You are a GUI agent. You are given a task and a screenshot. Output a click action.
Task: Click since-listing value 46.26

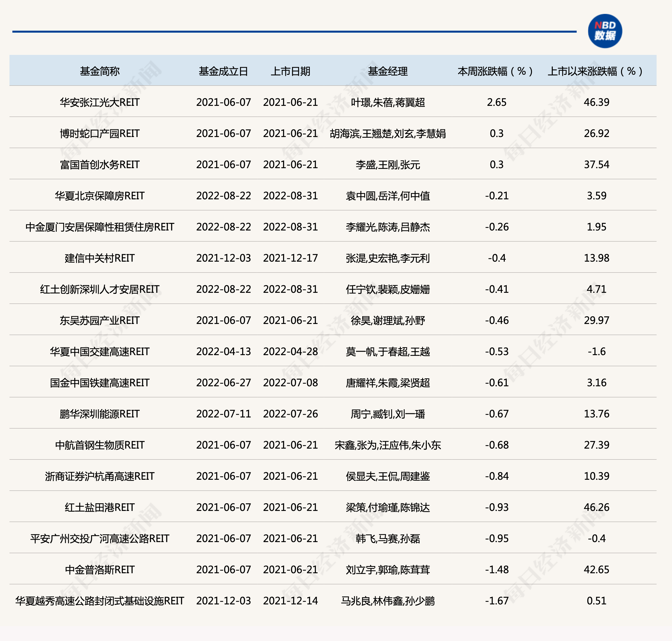(597, 507)
